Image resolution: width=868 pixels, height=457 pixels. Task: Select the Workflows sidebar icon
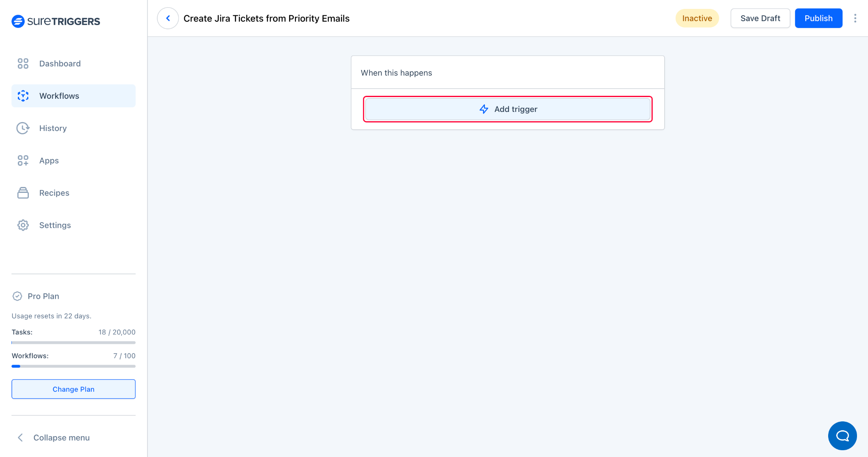pyautogui.click(x=23, y=96)
